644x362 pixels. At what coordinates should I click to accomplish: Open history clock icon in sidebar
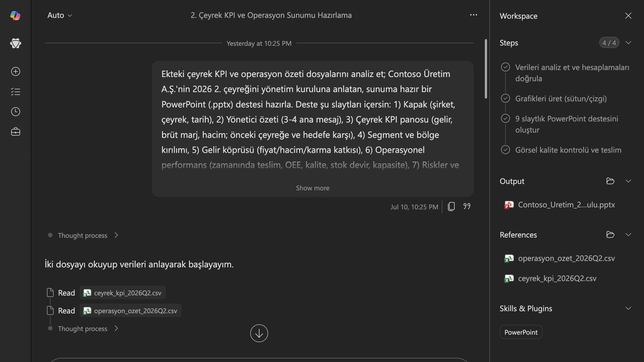[16, 112]
